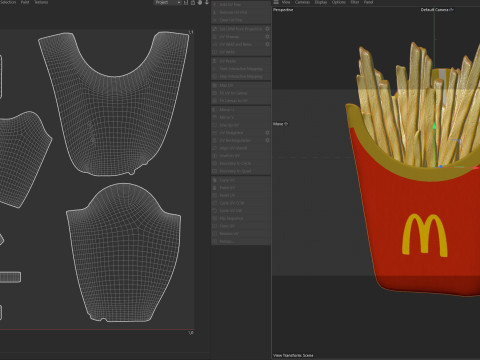Image resolution: width=480 pixels, height=360 pixels.
Task: Click the Boundary to Circle icon
Action: [215, 163]
